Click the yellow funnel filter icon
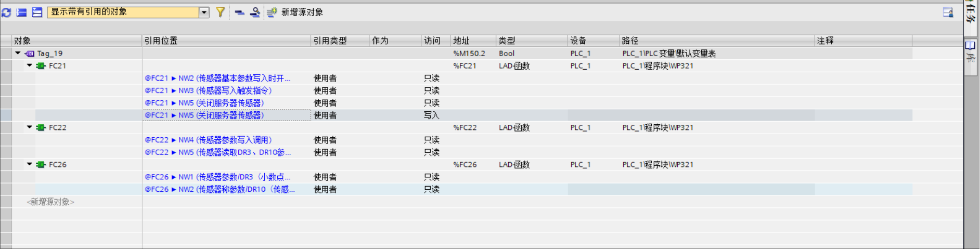Viewport: 980px width, 249px height. [x=221, y=12]
